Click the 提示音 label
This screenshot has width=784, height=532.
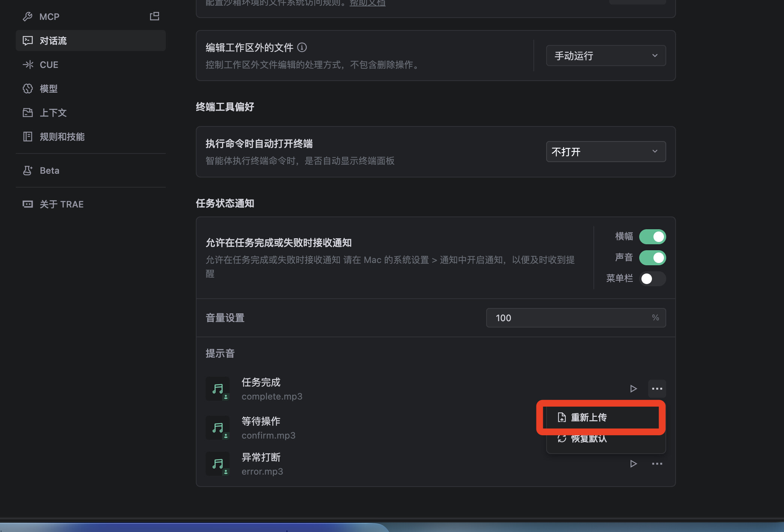coord(220,353)
